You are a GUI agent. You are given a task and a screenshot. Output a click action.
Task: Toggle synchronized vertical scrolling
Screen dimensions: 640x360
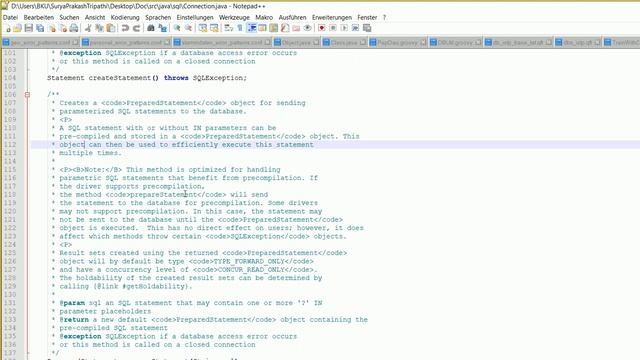click(x=202, y=28)
